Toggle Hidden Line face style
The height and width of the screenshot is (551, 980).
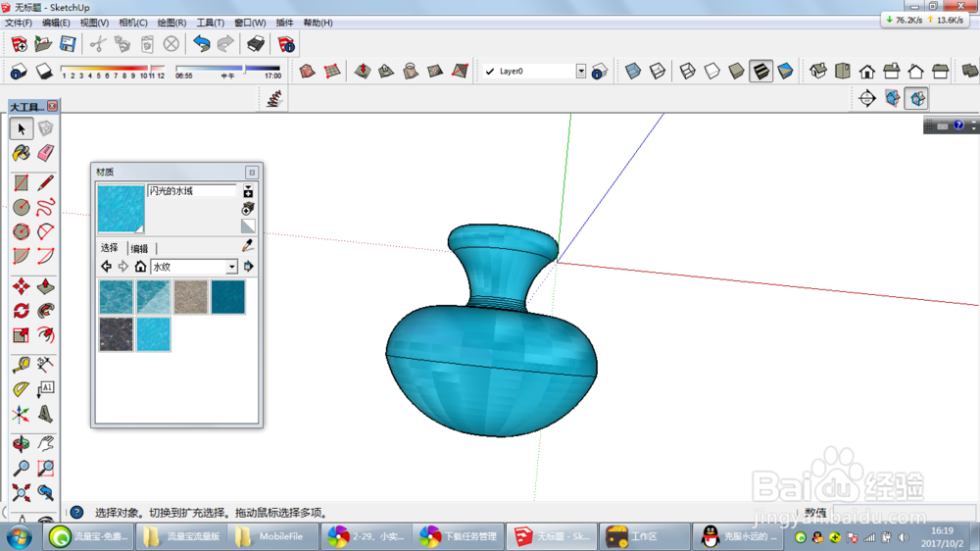[x=711, y=72]
